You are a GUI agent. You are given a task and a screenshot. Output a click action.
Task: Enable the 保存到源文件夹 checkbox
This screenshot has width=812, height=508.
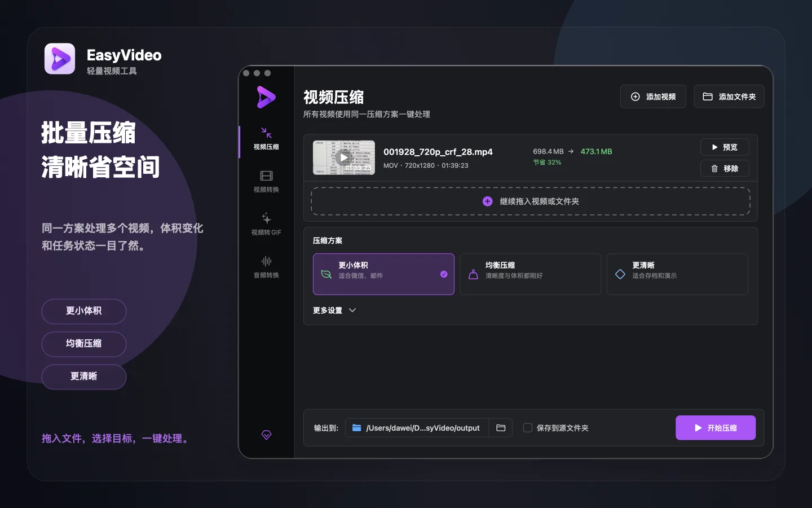coord(528,428)
